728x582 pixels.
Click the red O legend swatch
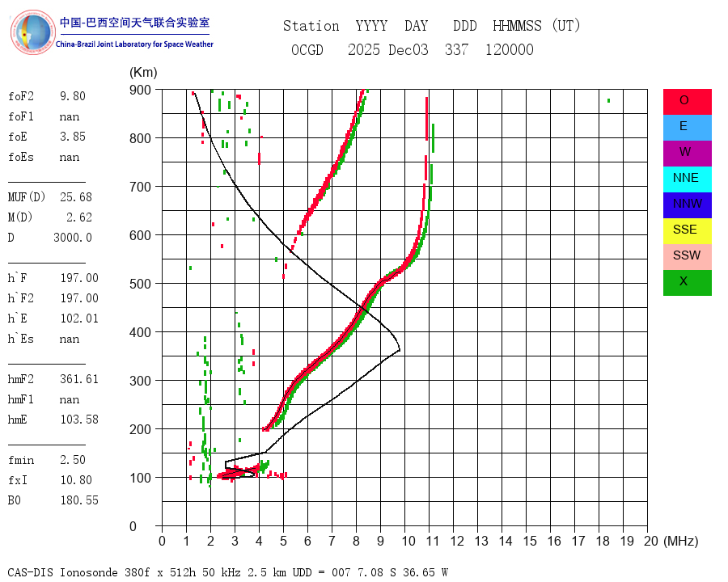[x=687, y=102]
